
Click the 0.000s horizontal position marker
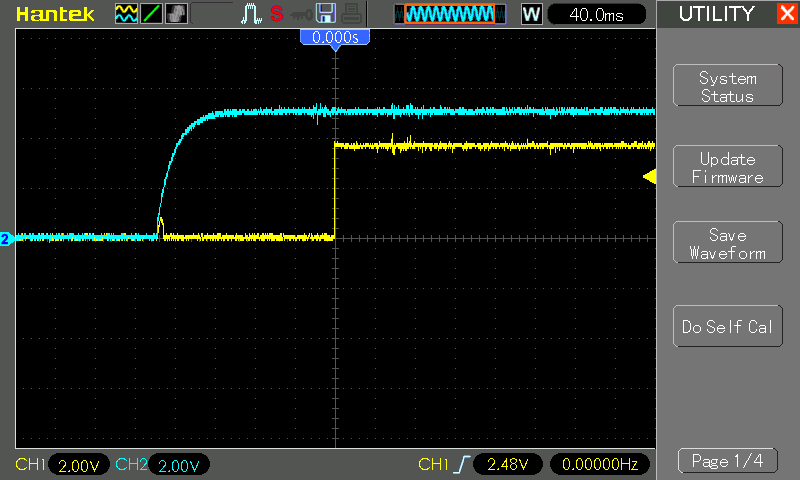point(335,37)
